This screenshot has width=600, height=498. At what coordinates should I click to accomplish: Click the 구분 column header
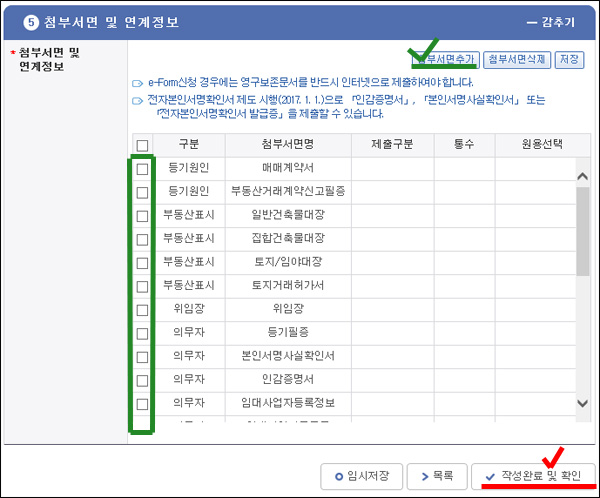[189, 144]
